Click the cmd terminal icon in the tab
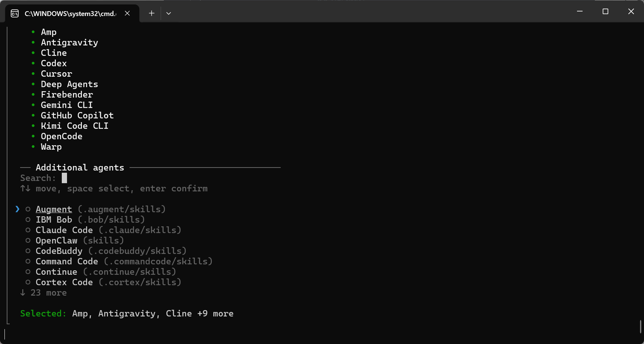This screenshot has width=644, height=344. click(x=15, y=14)
